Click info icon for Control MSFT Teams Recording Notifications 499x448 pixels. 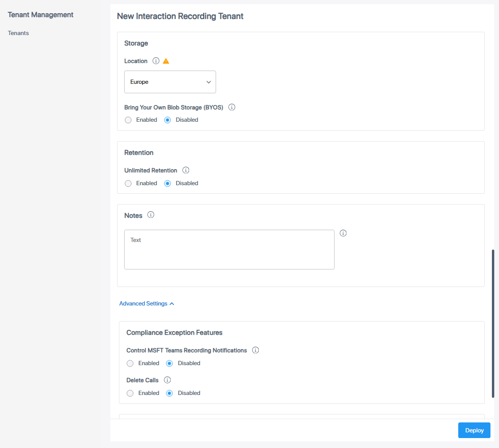[x=255, y=350]
